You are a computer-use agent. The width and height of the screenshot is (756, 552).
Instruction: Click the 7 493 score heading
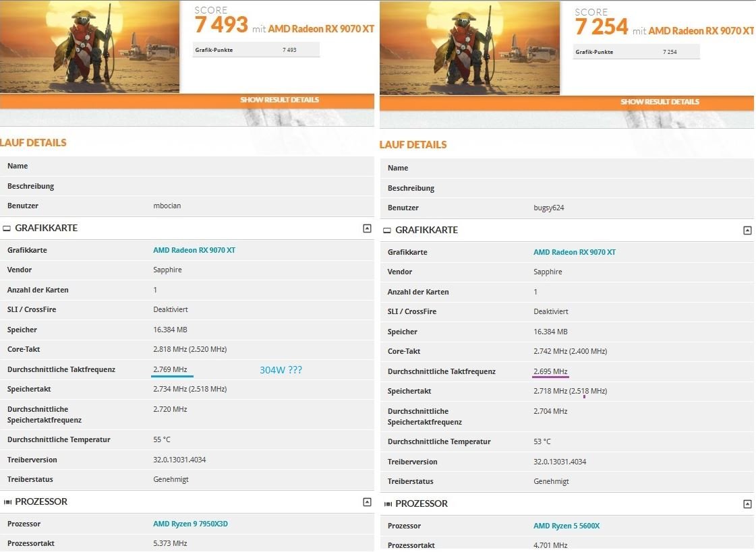[x=221, y=24]
